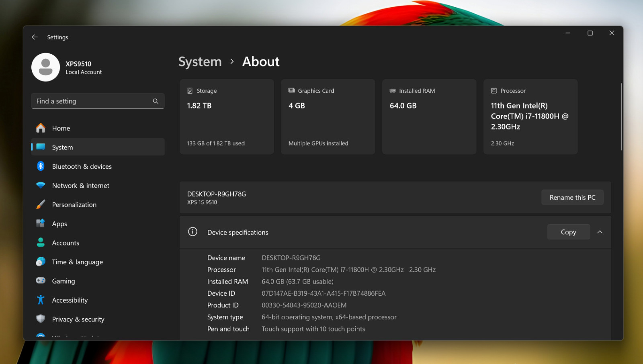Click the Find a setting search box
Screen dimensions: 643x364
tap(98, 101)
